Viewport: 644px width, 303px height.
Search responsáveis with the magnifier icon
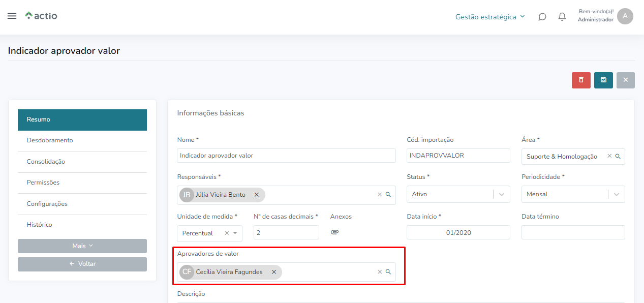point(388,195)
